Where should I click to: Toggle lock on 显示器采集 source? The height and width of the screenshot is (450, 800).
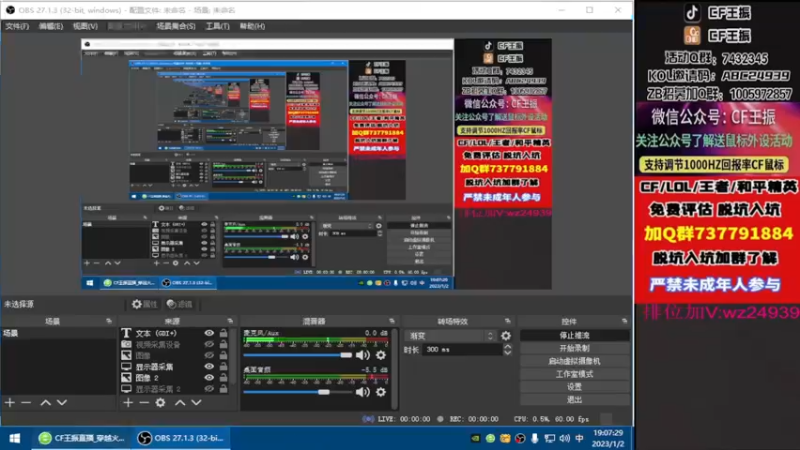[x=223, y=366]
